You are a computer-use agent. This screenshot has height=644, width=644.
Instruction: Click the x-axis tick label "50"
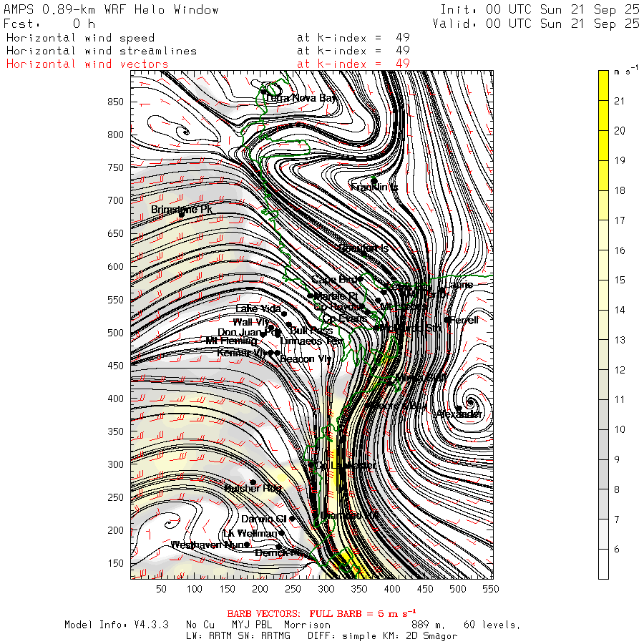162,590
